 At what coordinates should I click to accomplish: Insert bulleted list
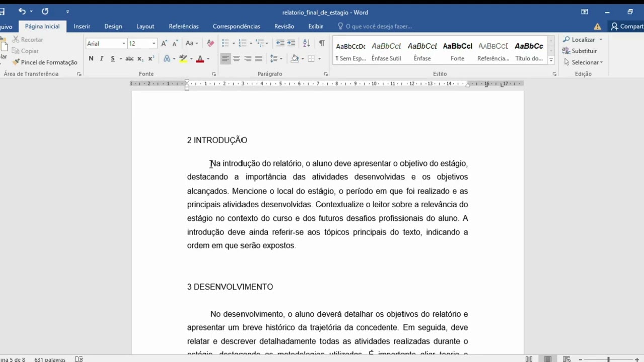click(225, 43)
